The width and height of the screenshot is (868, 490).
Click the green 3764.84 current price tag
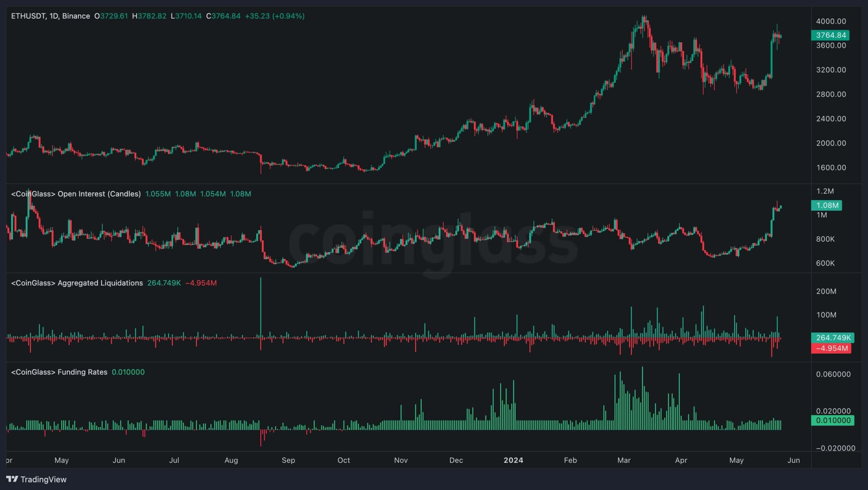830,35
